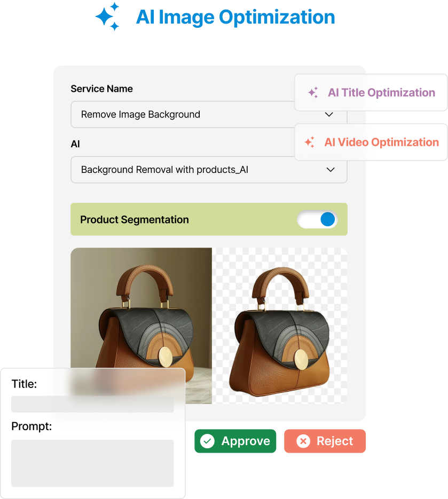This screenshot has height=499, width=448.
Task: Reject the processed image
Action: click(x=325, y=441)
